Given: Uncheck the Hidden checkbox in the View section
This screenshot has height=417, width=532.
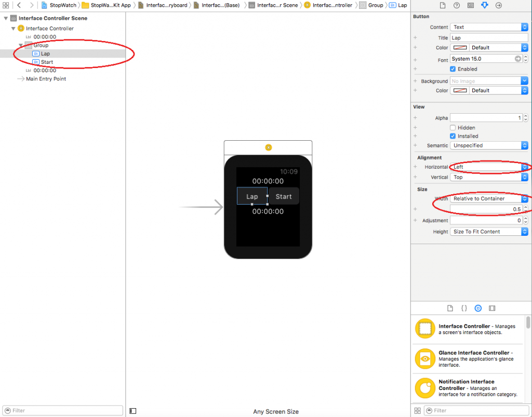Looking at the screenshot, I should pyautogui.click(x=453, y=127).
